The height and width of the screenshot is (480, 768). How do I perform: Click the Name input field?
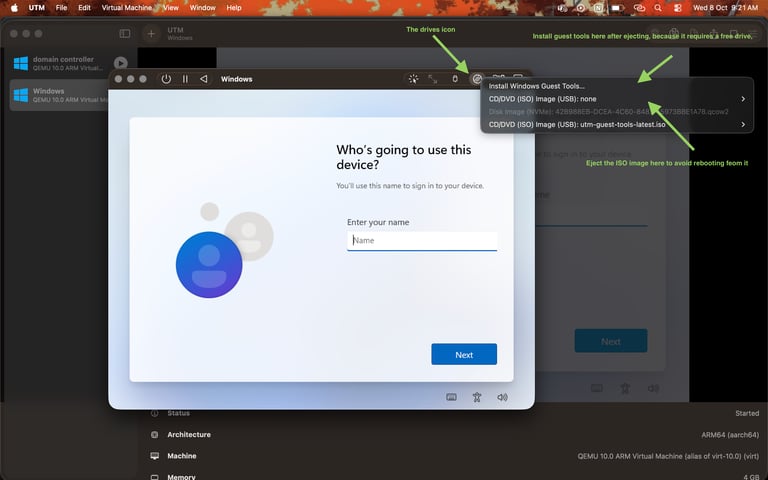[x=422, y=240]
